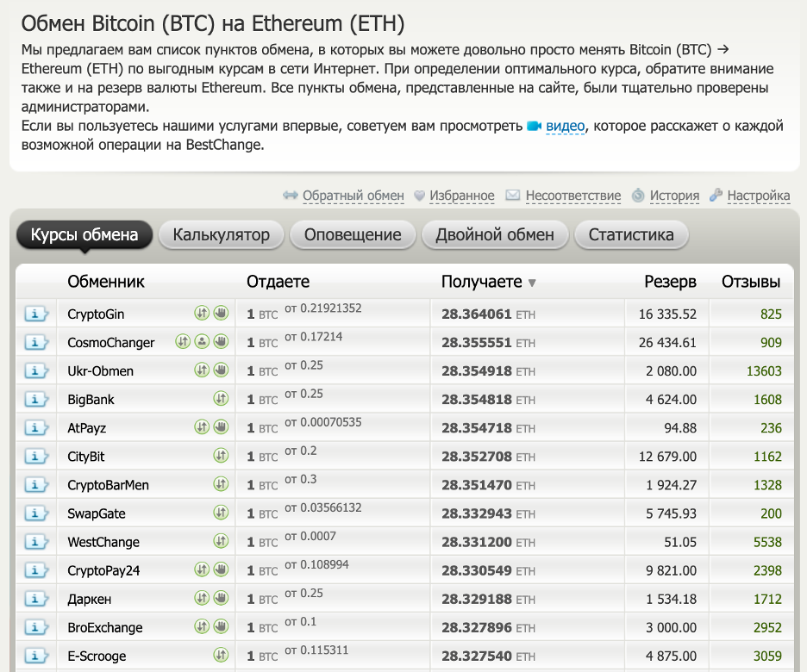Click CityBit floating-rate arrows icon
807x672 pixels.
coord(221,456)
